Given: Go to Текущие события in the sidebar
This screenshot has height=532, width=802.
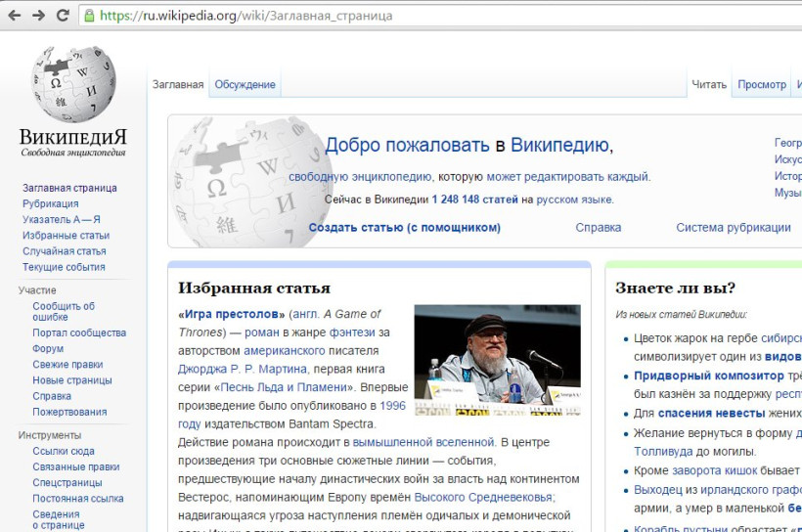Looking at the screenshot, I should tap(64, 267).
